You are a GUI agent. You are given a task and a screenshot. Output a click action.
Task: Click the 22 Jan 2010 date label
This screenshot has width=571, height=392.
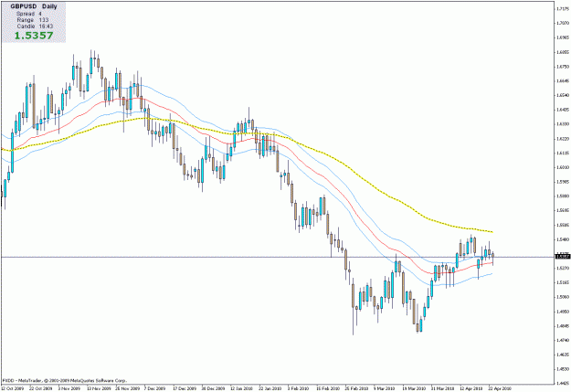tap(270, 388)
